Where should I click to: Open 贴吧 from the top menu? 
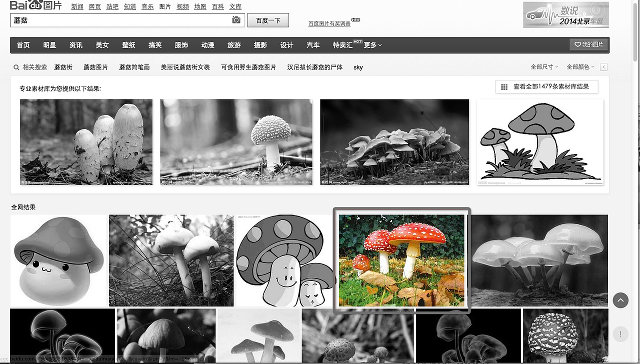pyautogui.click(x=112, y=6)
